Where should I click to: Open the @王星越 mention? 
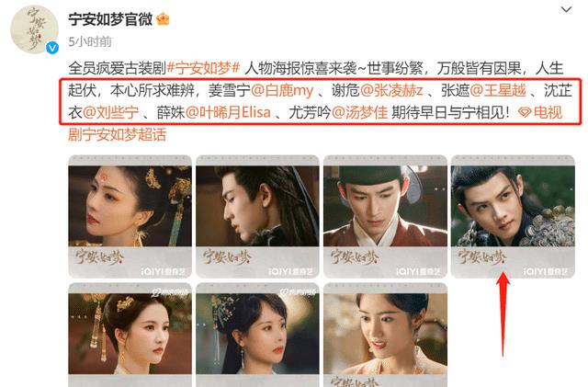pyautogui.click(x=498, y=90)
